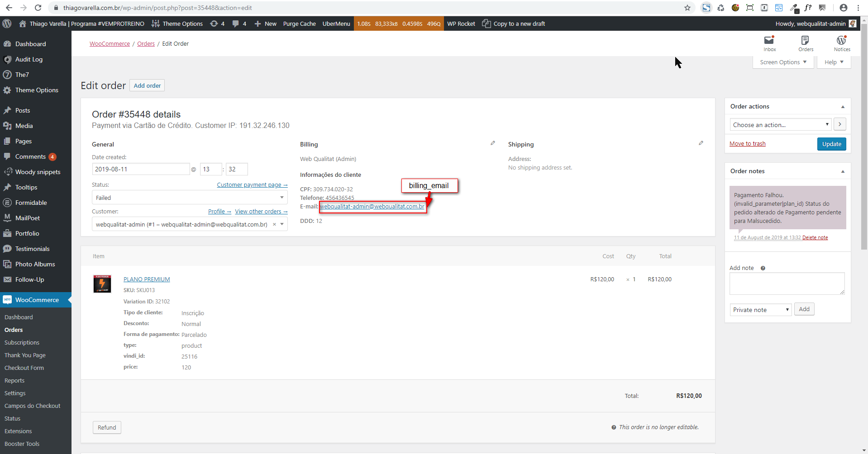Click the Copy to a new draft icon

(486, 24)
